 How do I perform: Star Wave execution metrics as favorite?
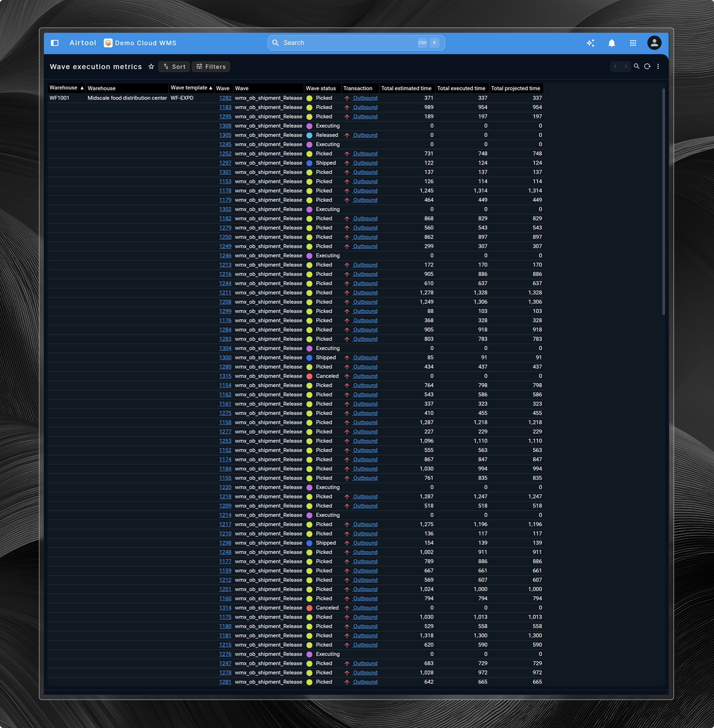point(151,66)
